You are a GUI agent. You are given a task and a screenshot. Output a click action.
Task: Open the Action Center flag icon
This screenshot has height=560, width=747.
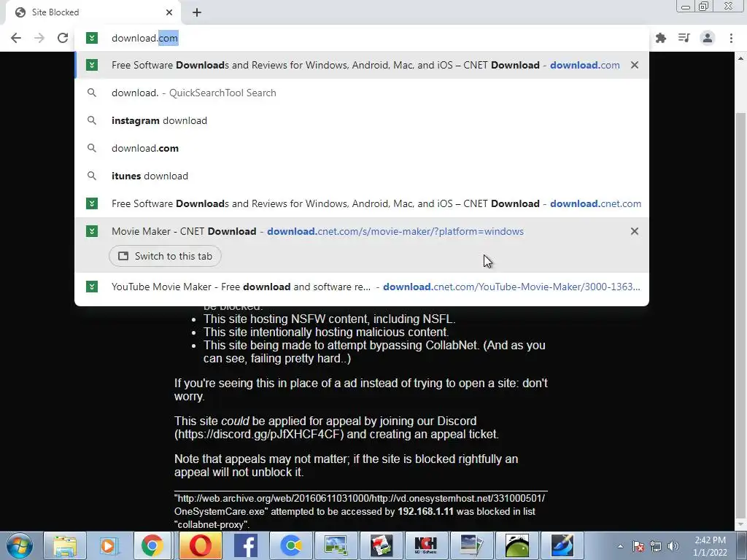638,546
